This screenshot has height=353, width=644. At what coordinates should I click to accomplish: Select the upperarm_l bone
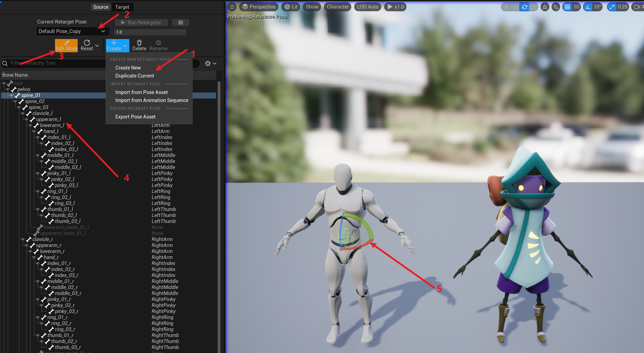point(48,119)
